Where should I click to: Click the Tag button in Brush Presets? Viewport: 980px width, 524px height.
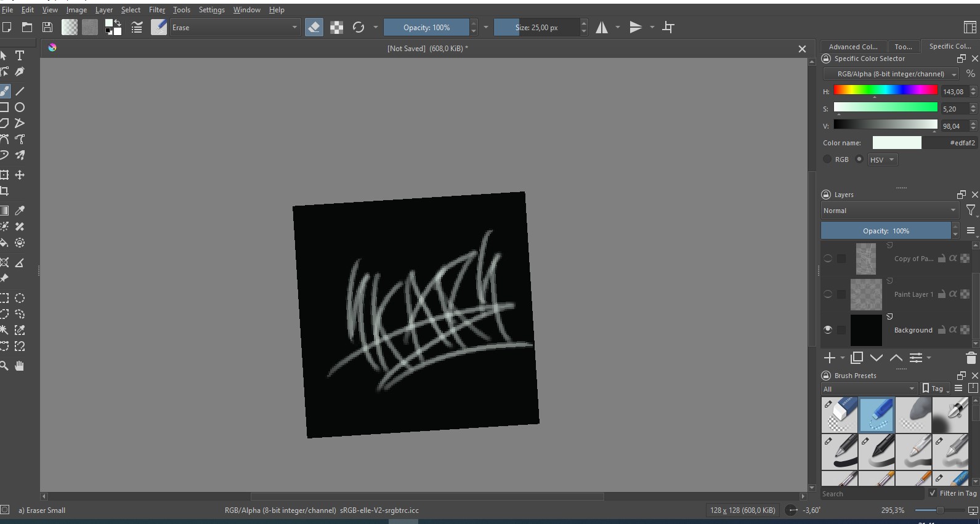934,389
